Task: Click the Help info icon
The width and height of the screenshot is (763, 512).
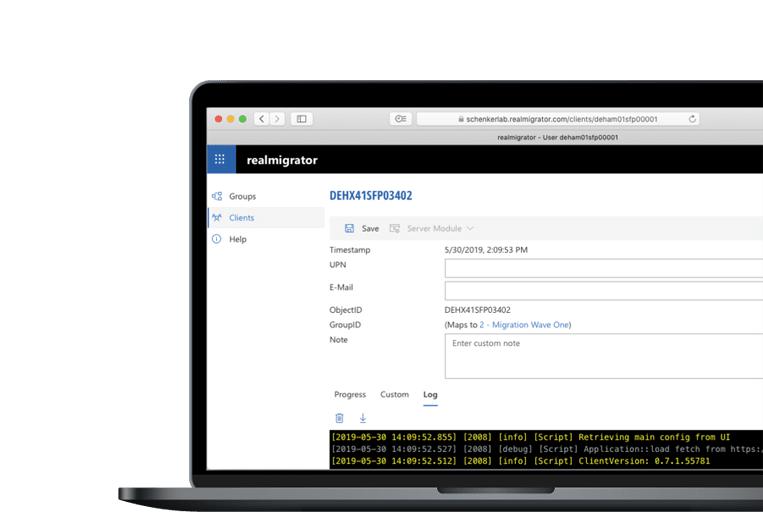Action: point(217,239)
